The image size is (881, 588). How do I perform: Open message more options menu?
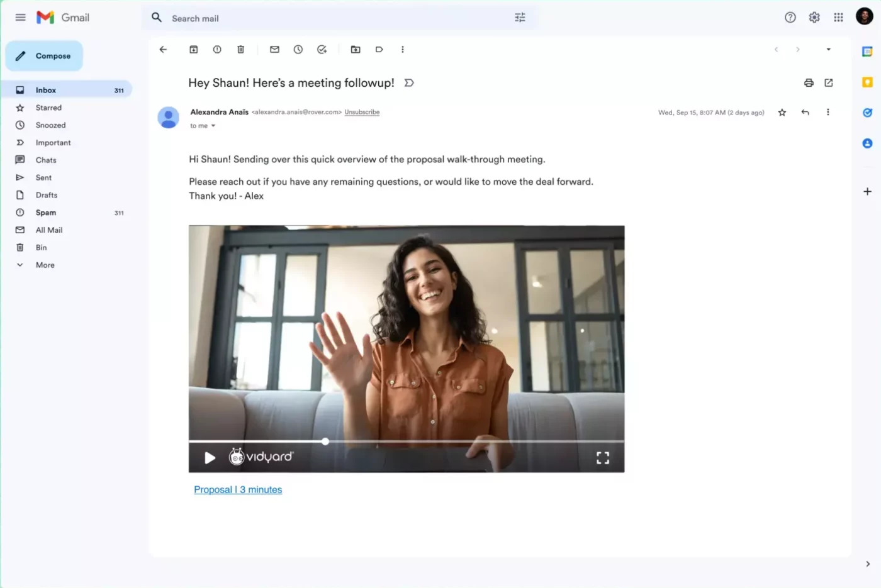point(828,113)
